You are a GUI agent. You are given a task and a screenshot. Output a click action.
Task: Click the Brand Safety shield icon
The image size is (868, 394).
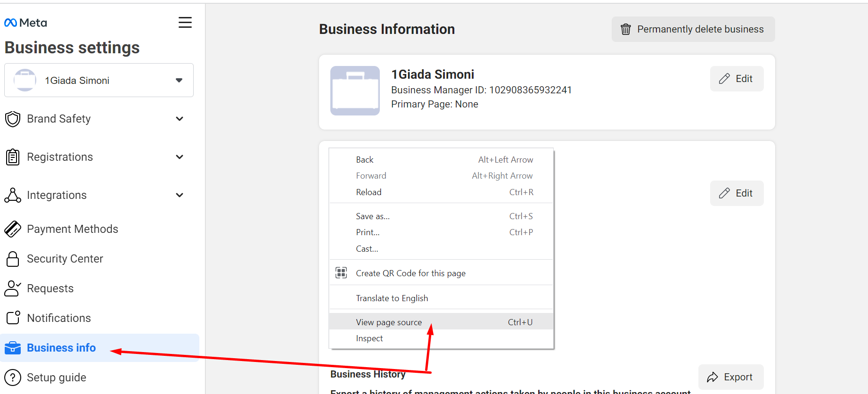click(x=13, y=119)
